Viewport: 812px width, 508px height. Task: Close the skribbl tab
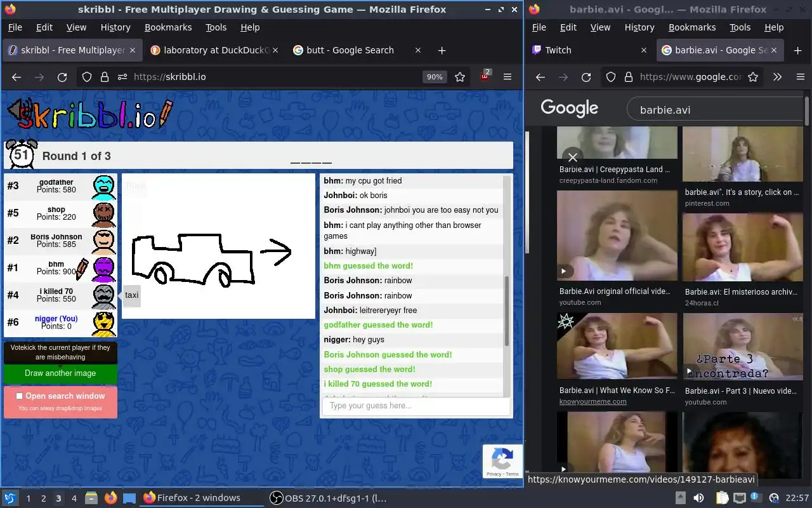[x=133, y=50]
